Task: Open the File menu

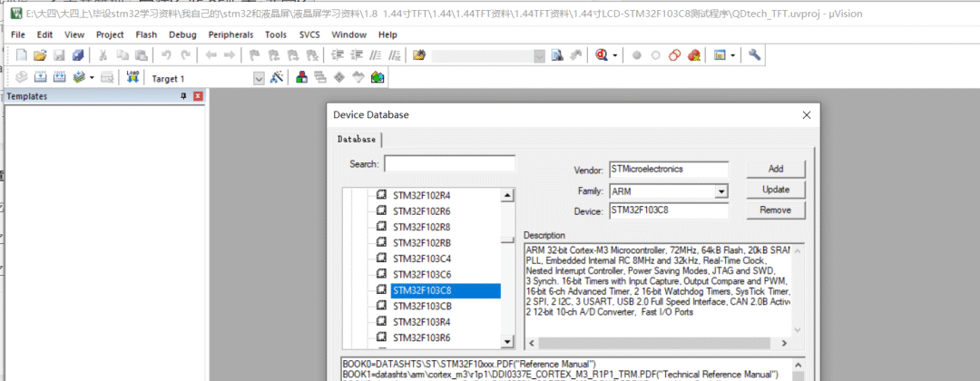Action: tap(18, 35)
